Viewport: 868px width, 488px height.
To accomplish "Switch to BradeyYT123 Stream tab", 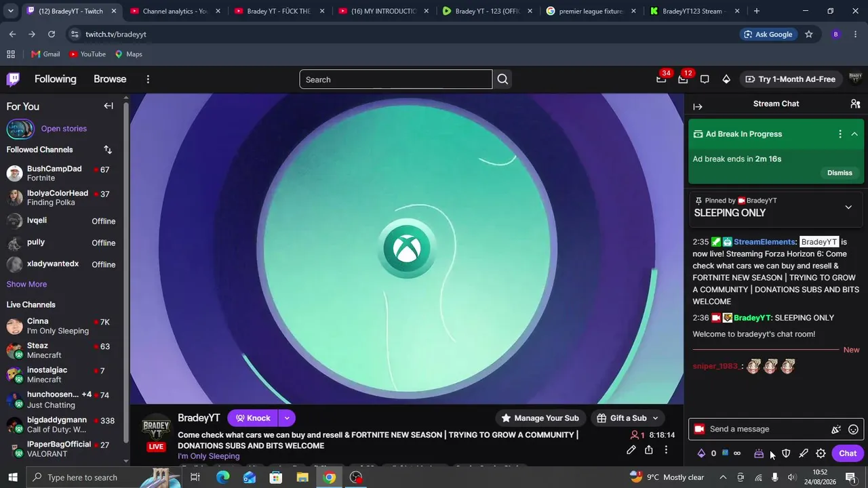I will click(693, 11).
